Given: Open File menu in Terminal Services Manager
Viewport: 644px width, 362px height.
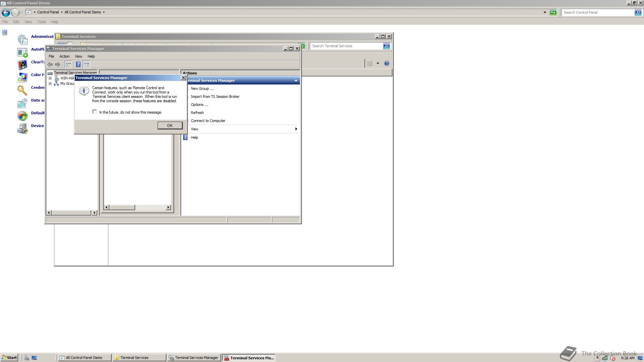Looking at the screenshot, I should 51,56.
